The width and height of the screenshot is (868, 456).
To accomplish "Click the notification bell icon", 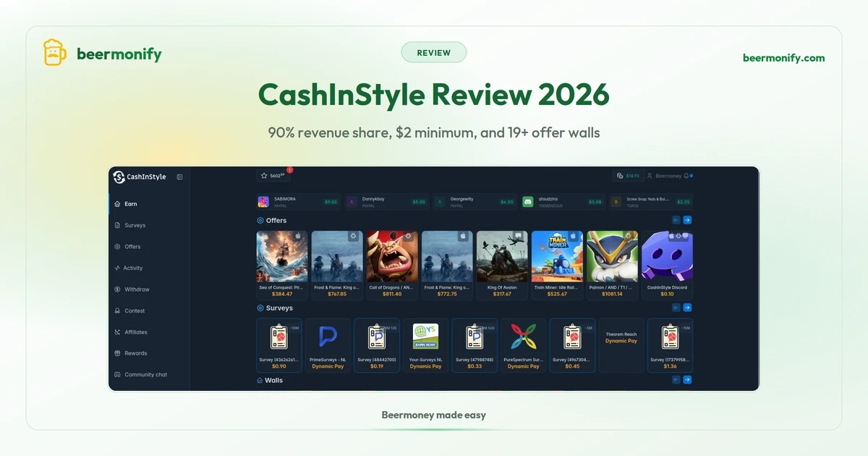I will [x=686, y=176].
